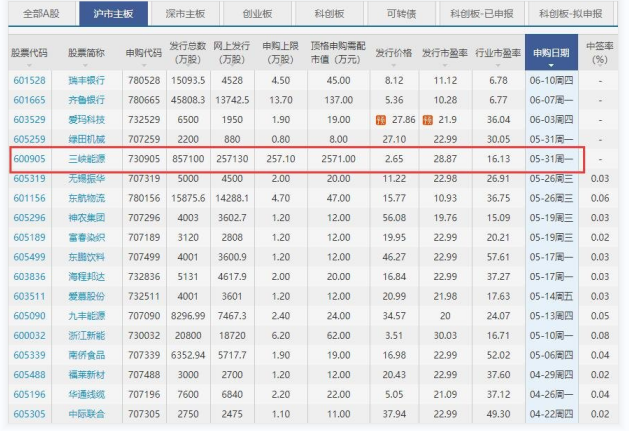The width and height of the screenshot is (629, 431).
Task: Click subscription code 780528 cell
Action: (x=144, y=80)
